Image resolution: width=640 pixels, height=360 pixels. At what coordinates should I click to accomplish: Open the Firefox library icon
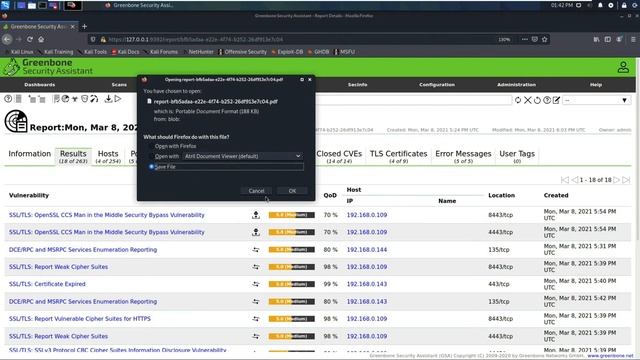(x=596, y=39)
